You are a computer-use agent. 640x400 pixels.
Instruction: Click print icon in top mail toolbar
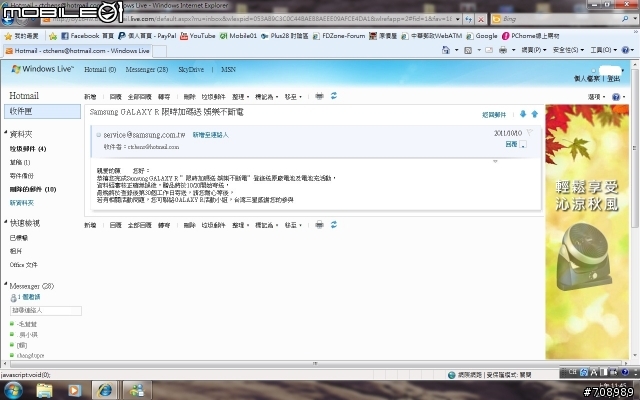(x=320, y=96)
